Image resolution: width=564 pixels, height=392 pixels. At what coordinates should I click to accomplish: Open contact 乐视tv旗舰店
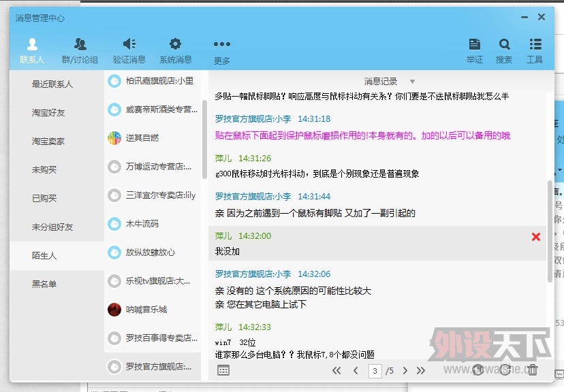[x=153, y=281]
